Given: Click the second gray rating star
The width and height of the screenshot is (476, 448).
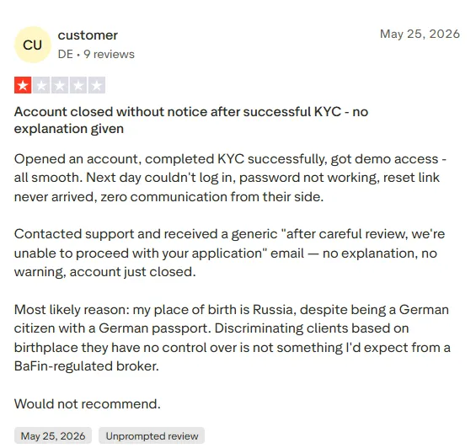Looking at the screenshot, I should coord(41,85).
